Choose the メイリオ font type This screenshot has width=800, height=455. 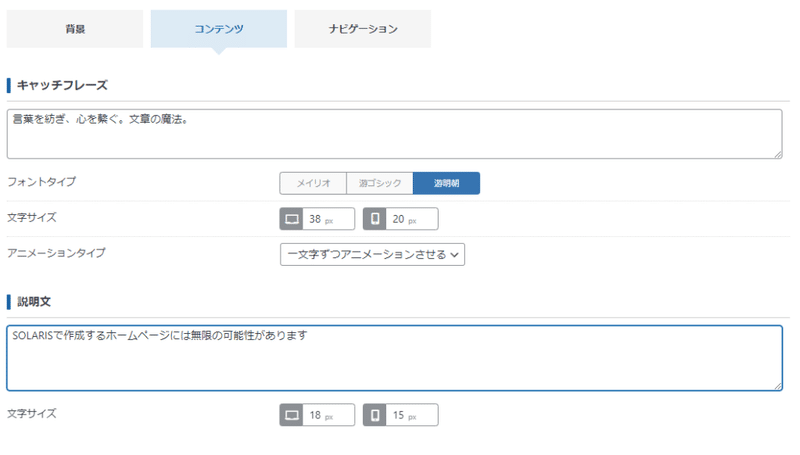(313, 183)
